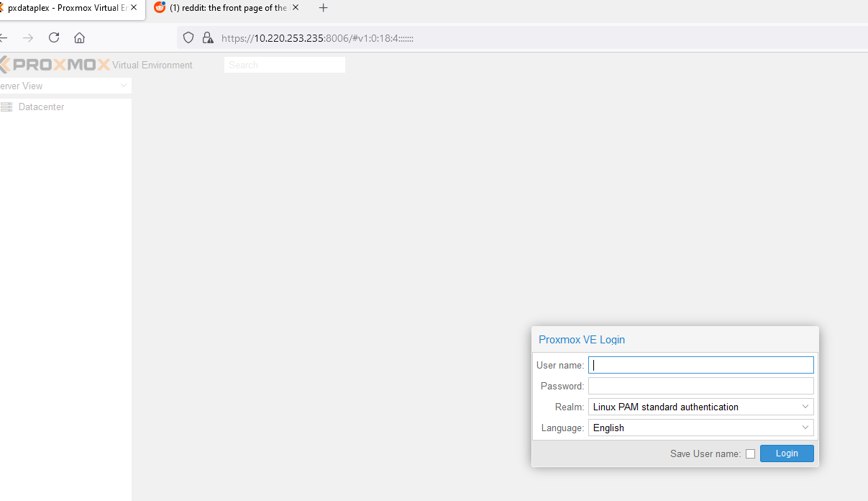Open a new tab with plus icon

tap(324, 8)
